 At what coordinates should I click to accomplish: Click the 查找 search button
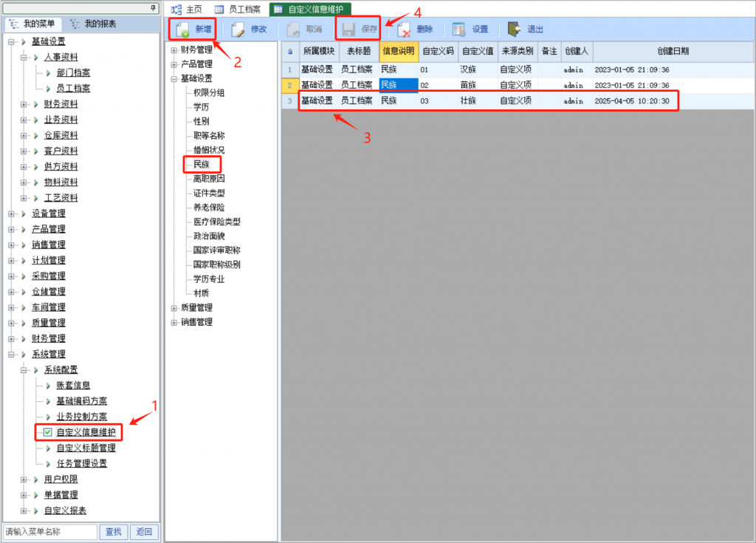113,532
